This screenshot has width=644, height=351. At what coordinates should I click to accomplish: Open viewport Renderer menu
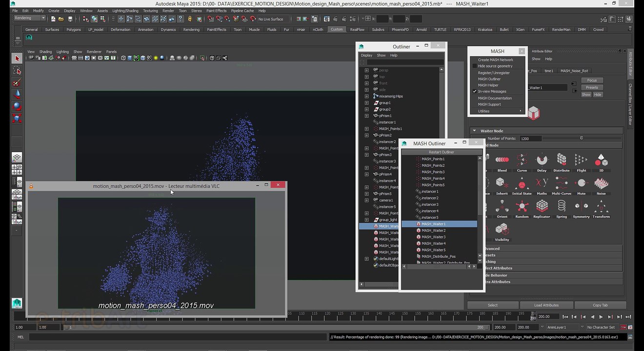pyautogui.click(x=94, y=52)
